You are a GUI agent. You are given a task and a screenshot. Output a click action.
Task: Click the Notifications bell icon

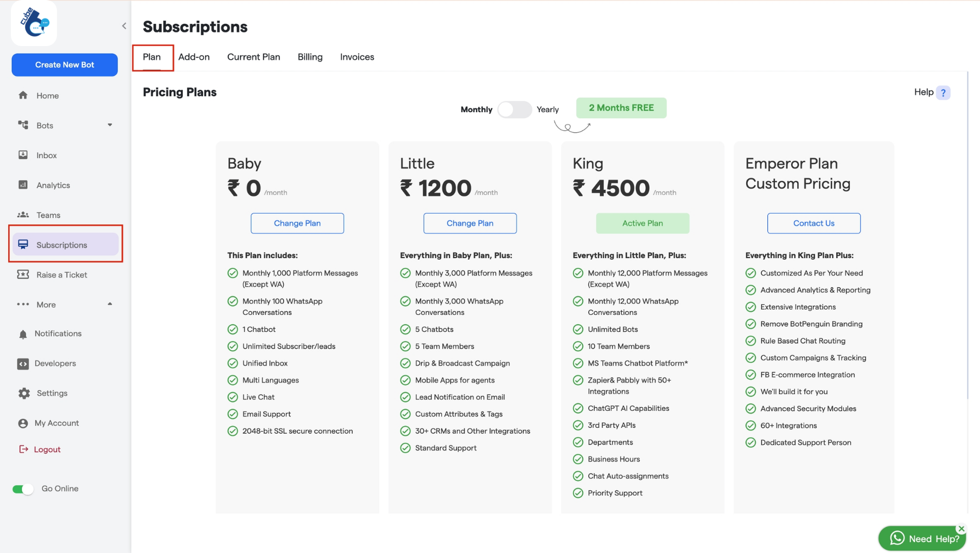(x=23, y=334)
